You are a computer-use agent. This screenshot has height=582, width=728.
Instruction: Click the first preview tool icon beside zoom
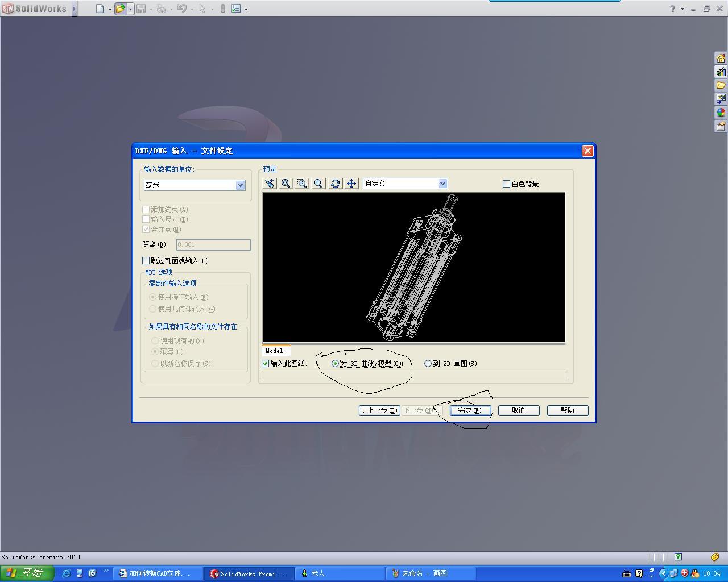click(270, 184)
